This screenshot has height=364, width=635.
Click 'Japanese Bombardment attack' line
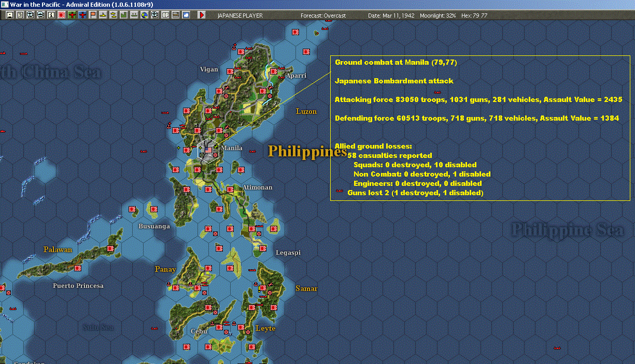(x=394, y=81)
